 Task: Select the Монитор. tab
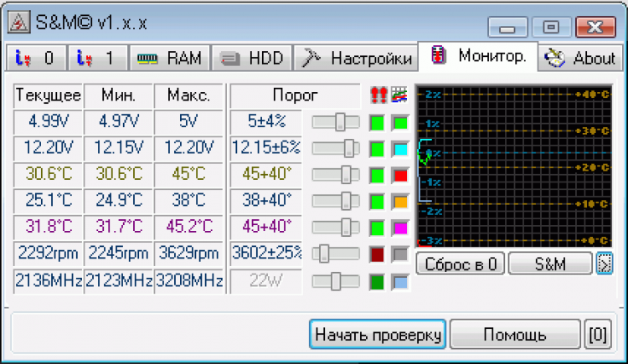pos(478,56)
